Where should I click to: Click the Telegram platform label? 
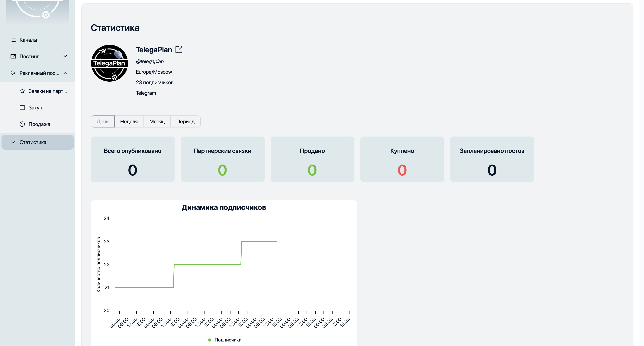(x=146, y=93)
